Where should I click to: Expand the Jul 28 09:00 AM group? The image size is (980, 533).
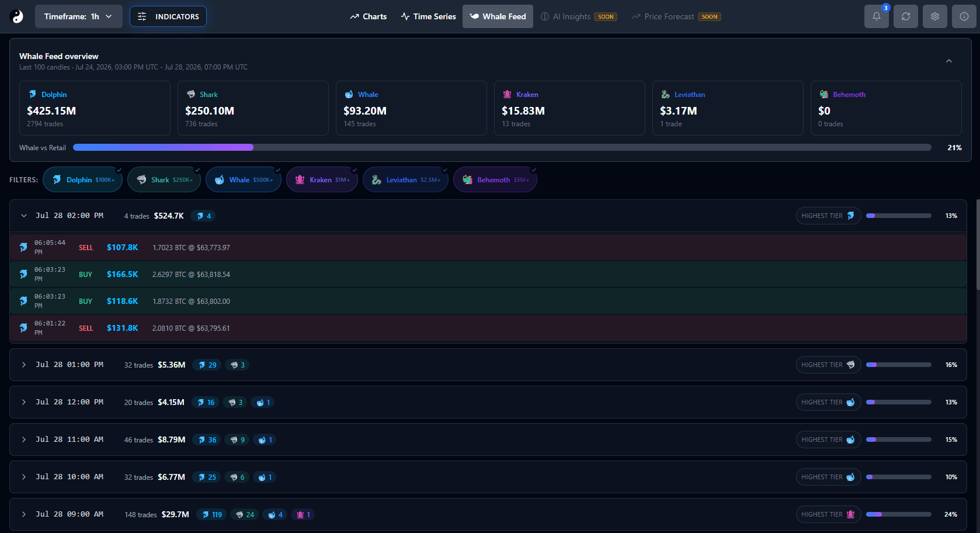click(x=24, y=514)
